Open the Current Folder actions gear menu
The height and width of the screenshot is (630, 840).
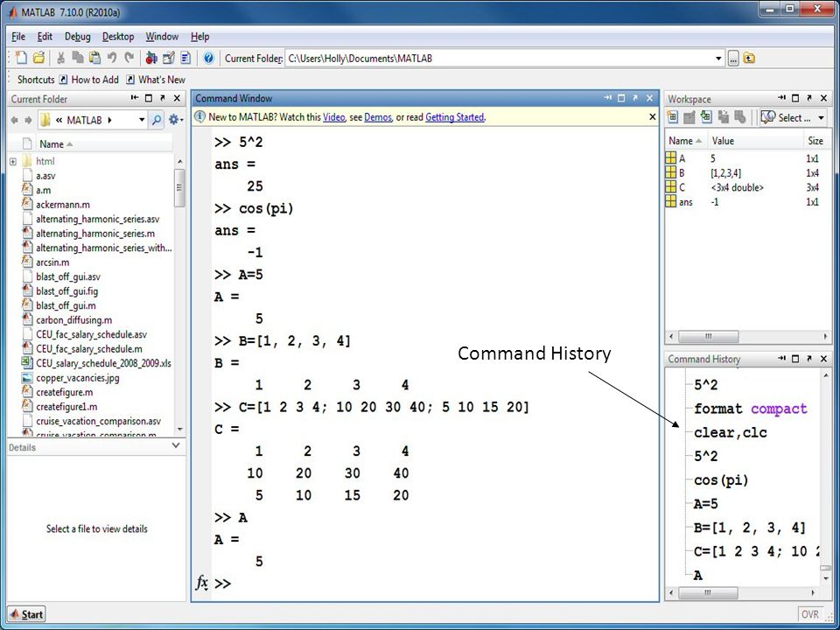click(176, 120)
